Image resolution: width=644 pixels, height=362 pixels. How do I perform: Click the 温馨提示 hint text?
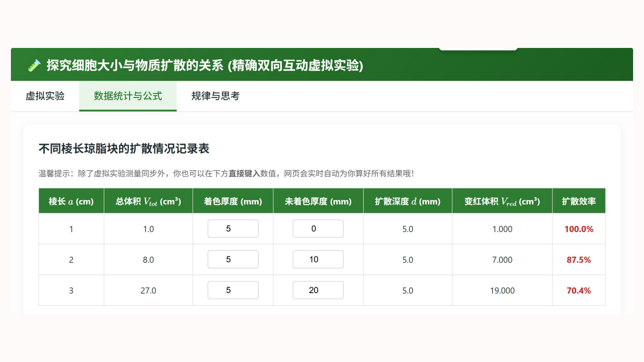tap(226, 173)
